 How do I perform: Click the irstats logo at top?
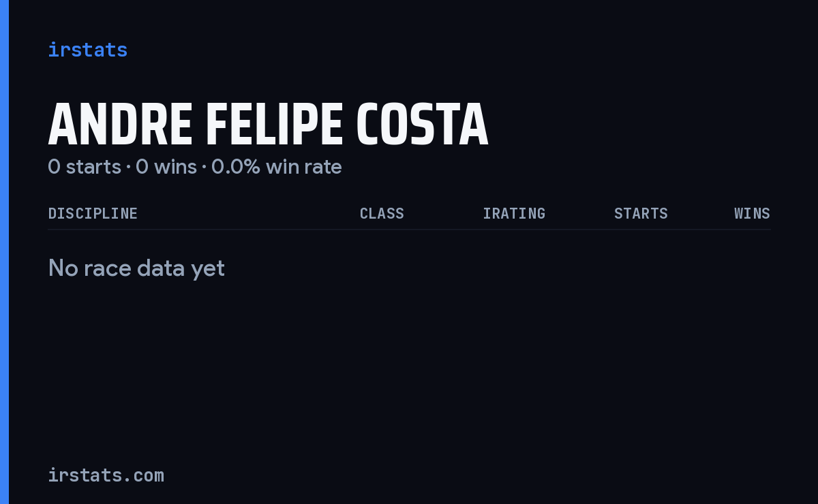87,50
